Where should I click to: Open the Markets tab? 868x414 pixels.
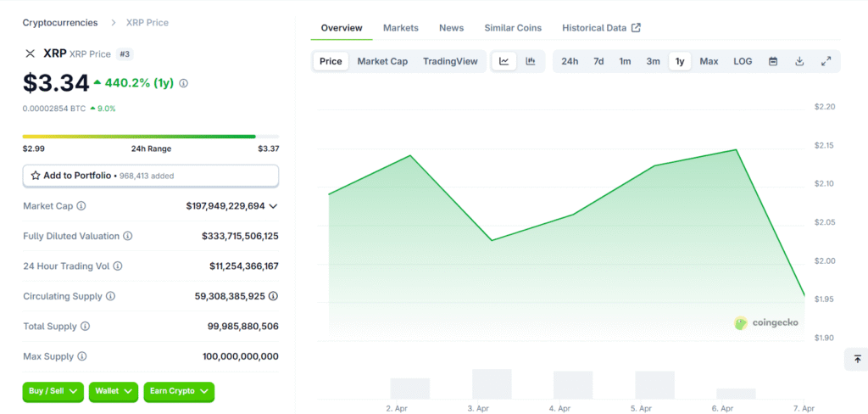(x=401, y=28)
